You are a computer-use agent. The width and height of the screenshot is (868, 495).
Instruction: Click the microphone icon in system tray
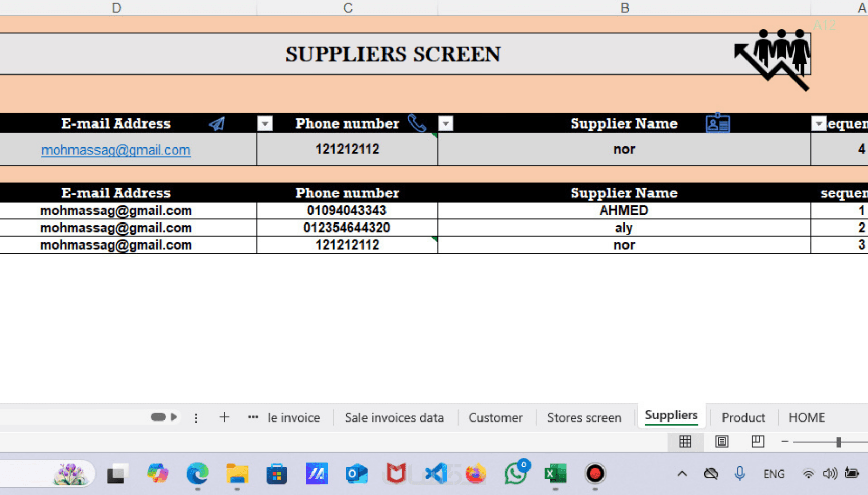[x=739, y=474]
